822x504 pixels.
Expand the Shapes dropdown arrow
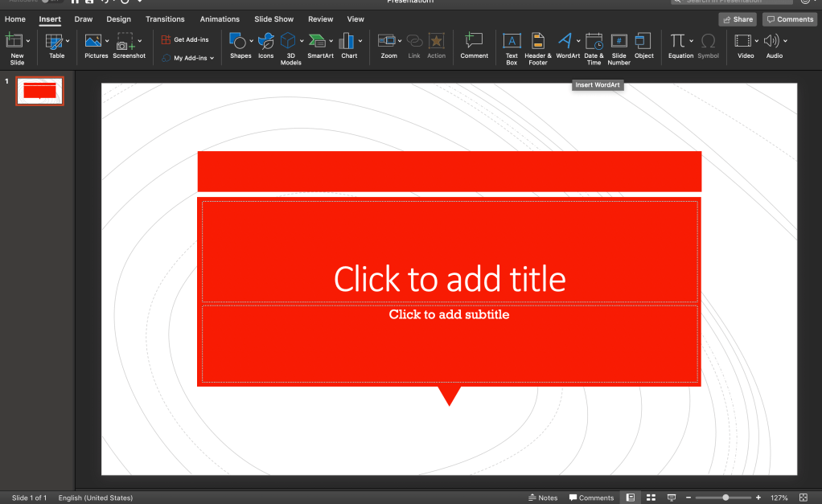pos(251,41)
